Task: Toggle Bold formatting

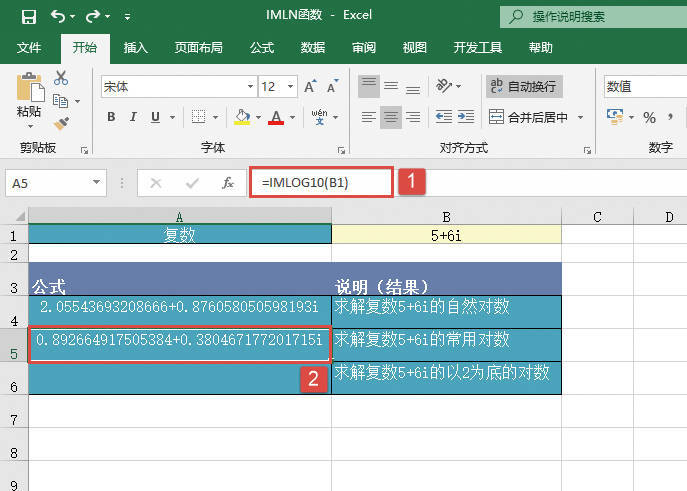Action: [111, 117]
